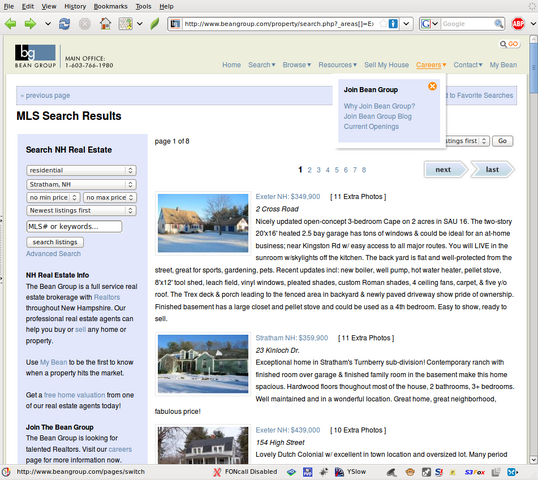Click the green forward arrow button

pos(30,24)
